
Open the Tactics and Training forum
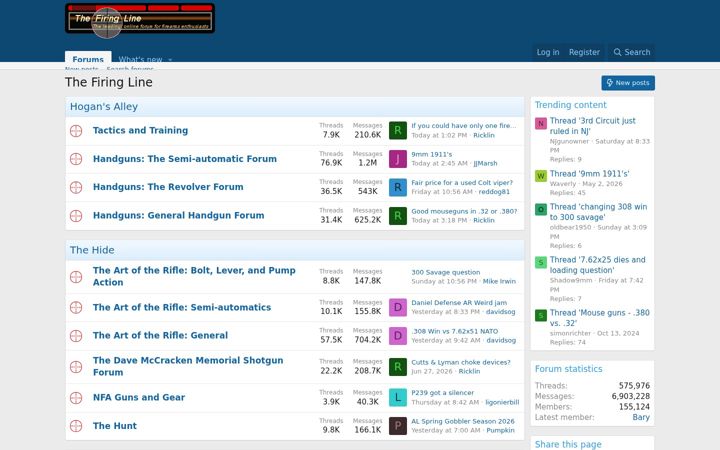click(140, 130)
